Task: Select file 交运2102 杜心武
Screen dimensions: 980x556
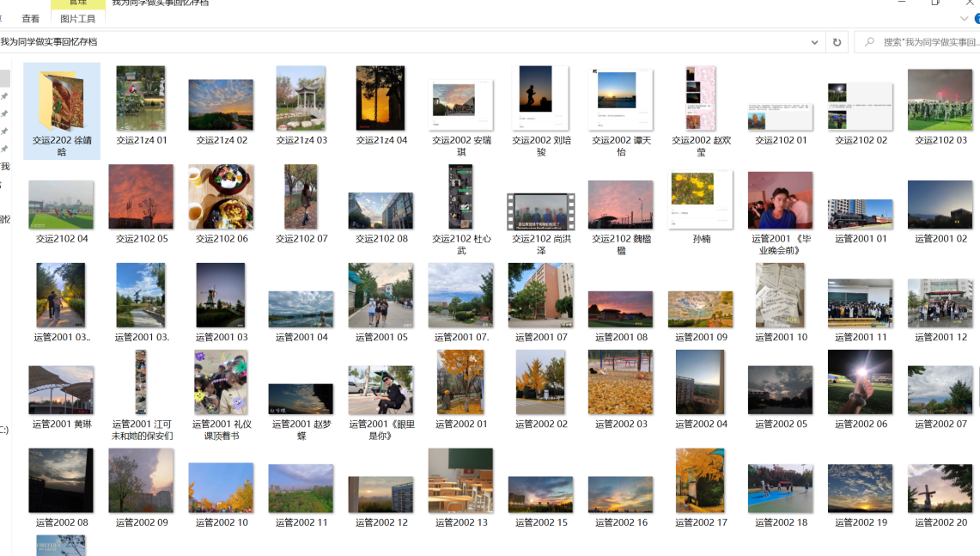Action: tap(461, 197)
